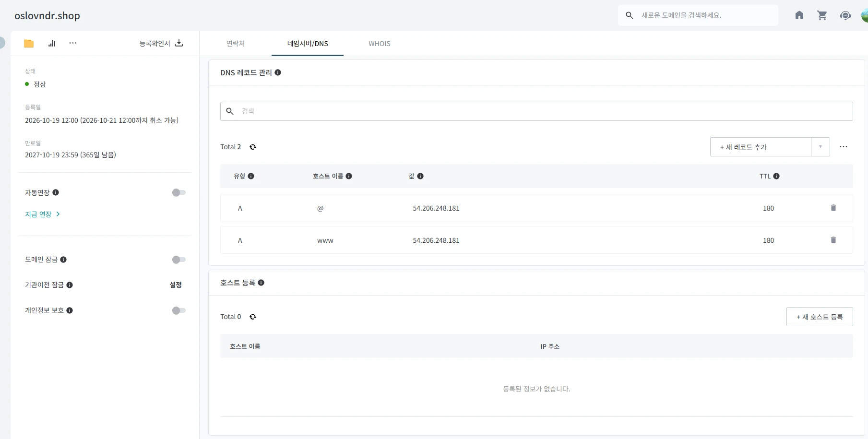Toggle the 자동연장 switch
This screenshot has width=868, height=439.
click(x=179, y=192)
